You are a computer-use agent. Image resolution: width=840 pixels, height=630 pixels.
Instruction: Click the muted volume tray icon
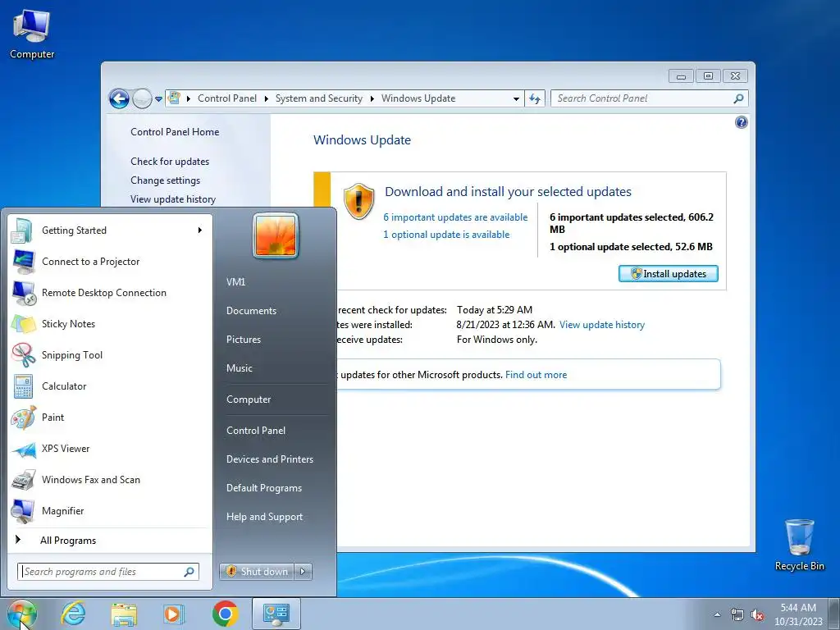click(757, 614)
